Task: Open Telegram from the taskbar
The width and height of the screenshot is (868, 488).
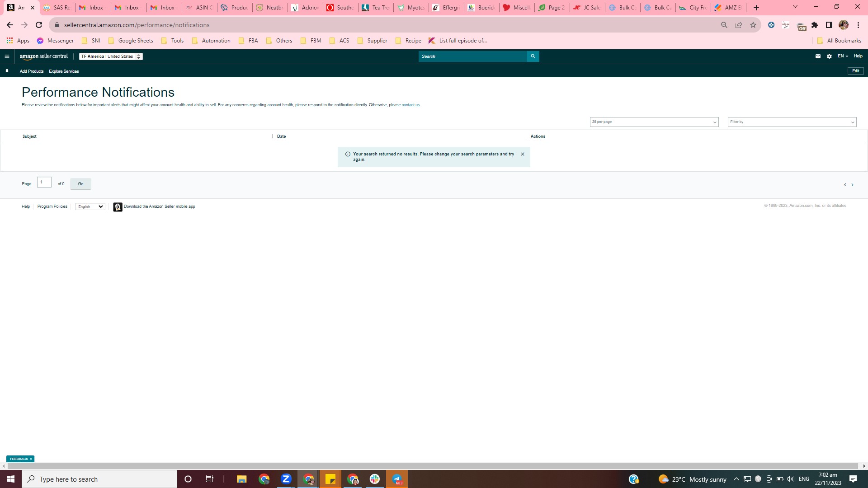Action: pyautogui.click(x=397, y=479)
